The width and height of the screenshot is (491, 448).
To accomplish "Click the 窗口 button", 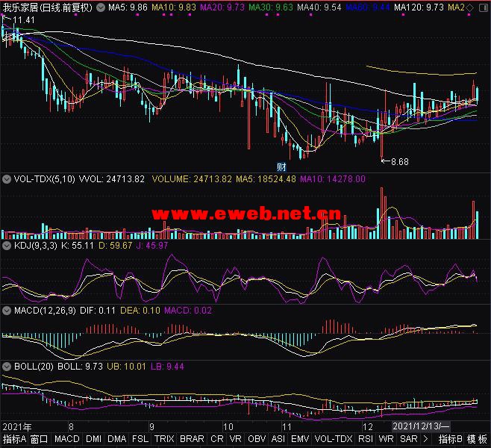I will [x=40, y=440].
